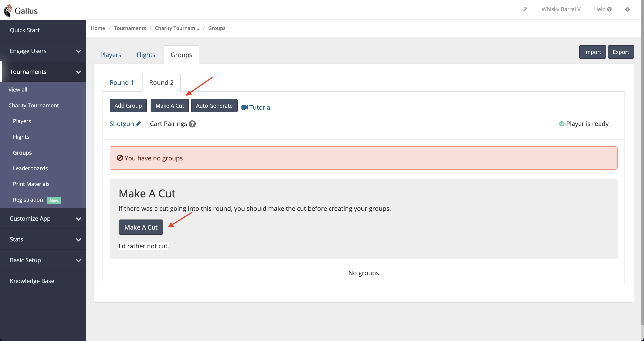Click the 'You have no groups' alert
The width and height of the screenshot is (644, 341).
pyautogui.click(x=363, y=158)
